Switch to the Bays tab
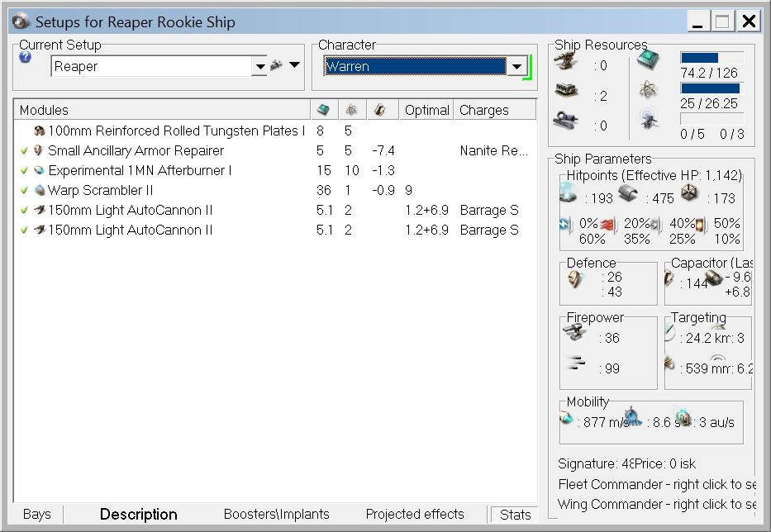This screenshot has height=532, width=771. (37, 515)
